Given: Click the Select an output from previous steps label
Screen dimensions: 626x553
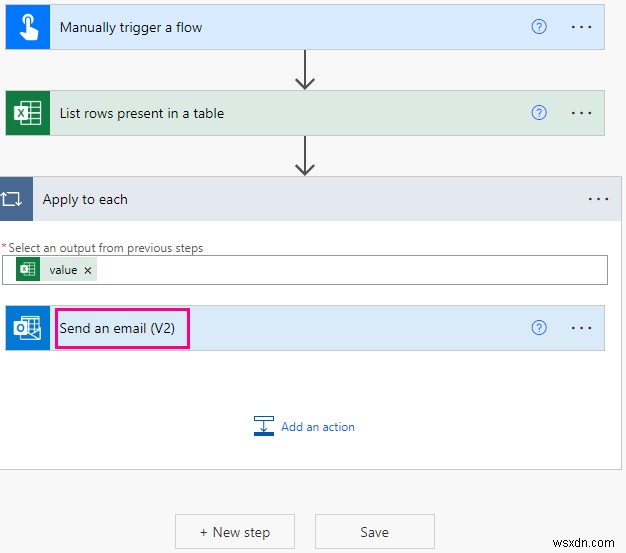Looking at the screenshot, I should (105, 248).
